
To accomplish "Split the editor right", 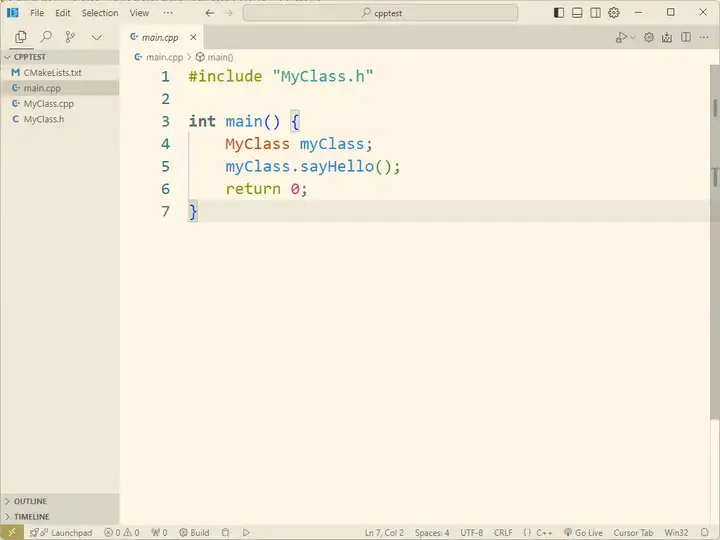I will pos(686,37).
